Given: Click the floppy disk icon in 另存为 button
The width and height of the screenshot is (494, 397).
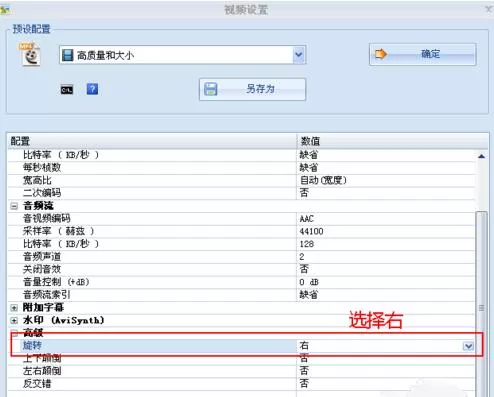Looking at the screenshot, I should [211, 89].
